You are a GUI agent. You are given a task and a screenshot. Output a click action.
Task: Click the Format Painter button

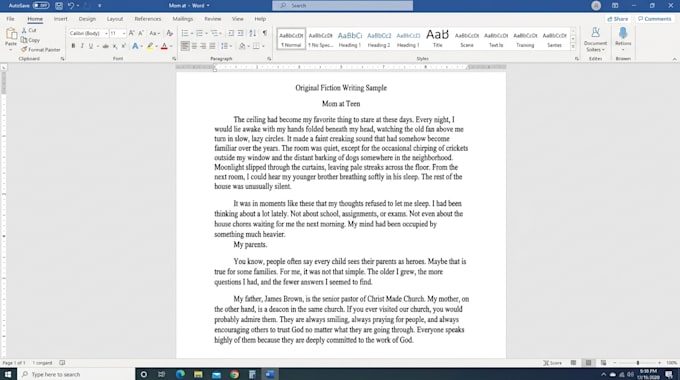41,49
